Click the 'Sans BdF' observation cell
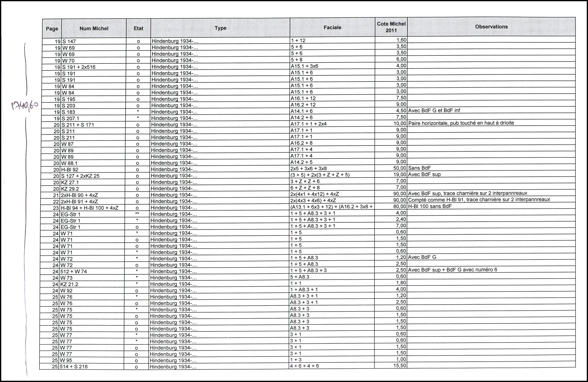Viewport: 588px width, 382px height. [419, 168]
